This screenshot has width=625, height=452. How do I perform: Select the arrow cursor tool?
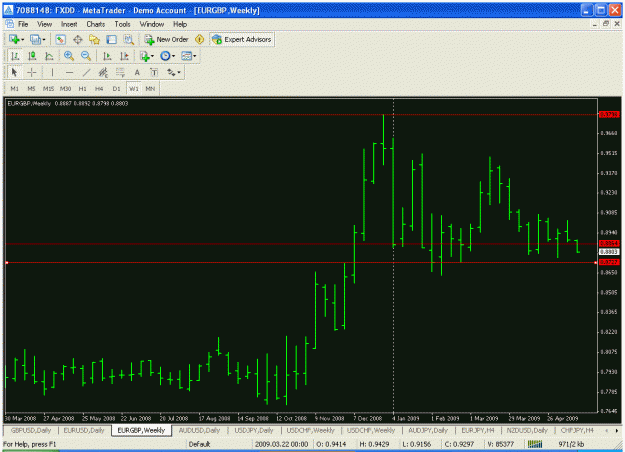click(x=14, y=73)
